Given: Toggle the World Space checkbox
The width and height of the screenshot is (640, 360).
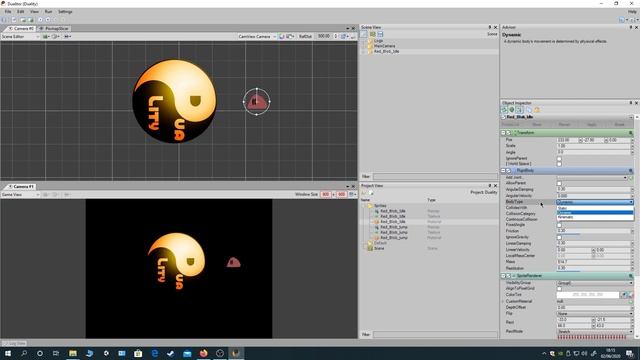Looking at the screenshot, I should pos(559,164).
